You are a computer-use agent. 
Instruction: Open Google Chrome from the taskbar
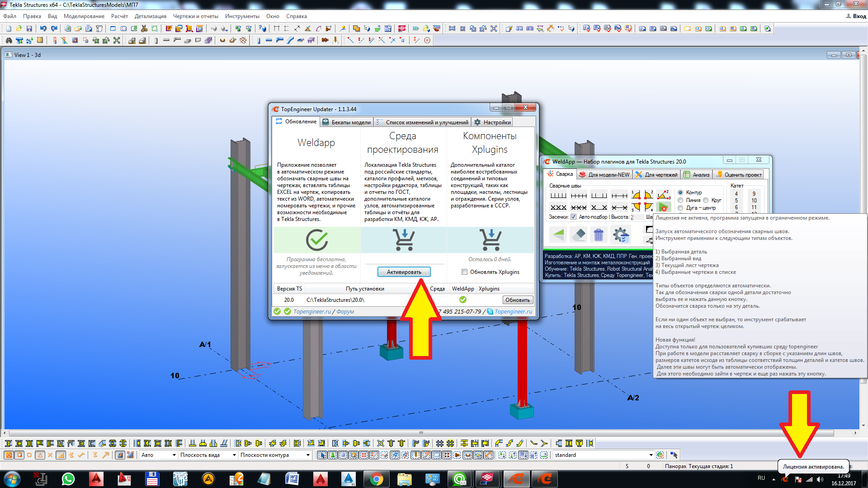point(376,479)
